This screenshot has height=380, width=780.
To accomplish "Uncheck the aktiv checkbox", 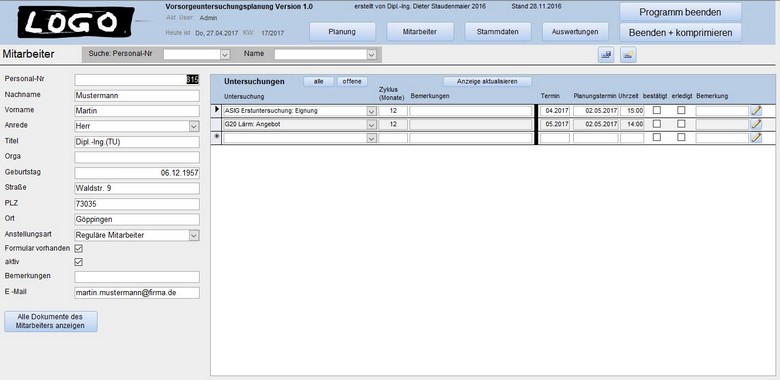I will pos(79,262).
